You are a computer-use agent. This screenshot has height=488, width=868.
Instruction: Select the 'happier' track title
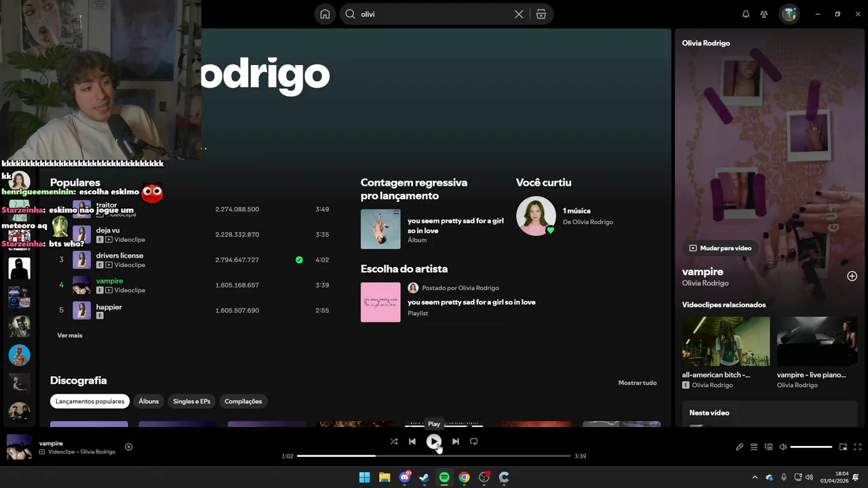pyautogui.click(x=109, y=307)
